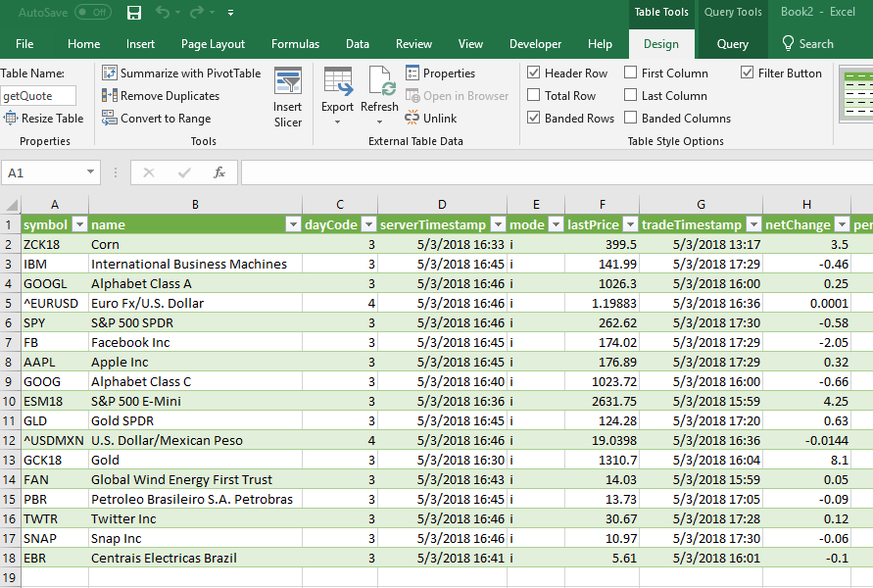Switch to the Help tab
This screenshot has height=588, width=873.
(x=600, y=44)
